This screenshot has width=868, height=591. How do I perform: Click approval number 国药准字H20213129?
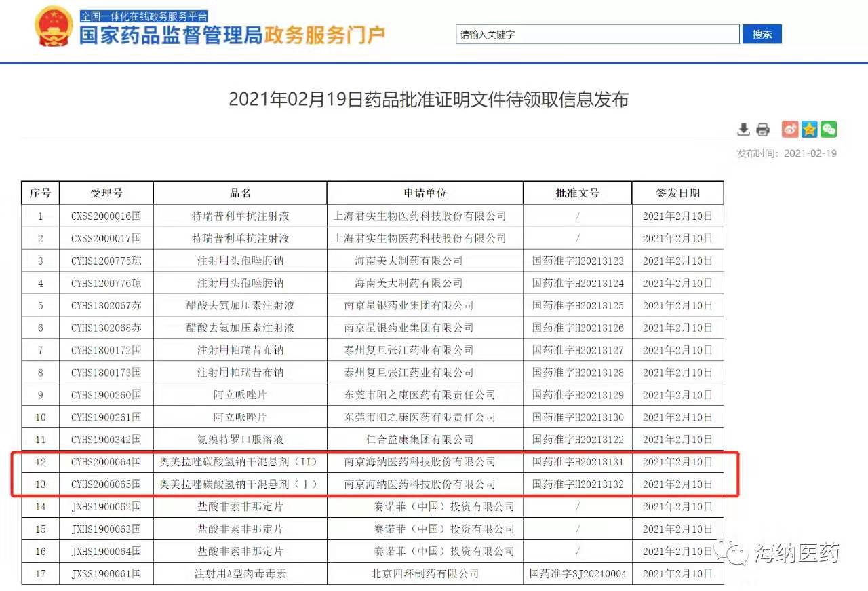[578, 395]
